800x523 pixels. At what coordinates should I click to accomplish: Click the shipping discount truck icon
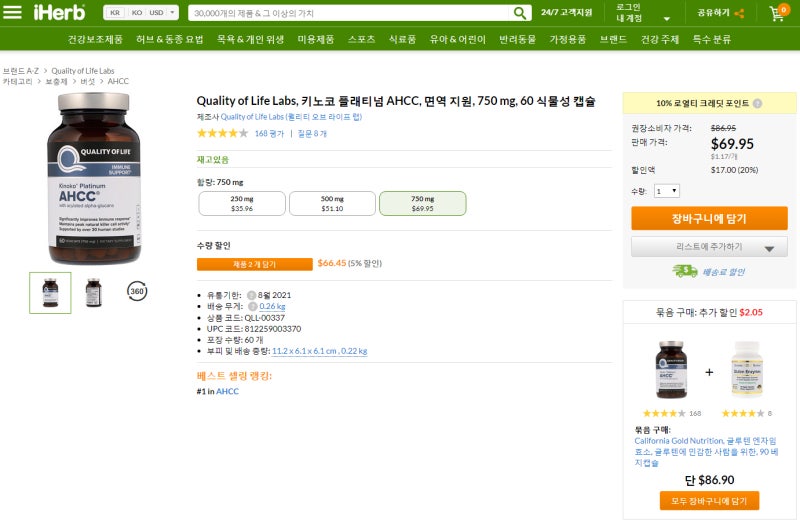684,271
